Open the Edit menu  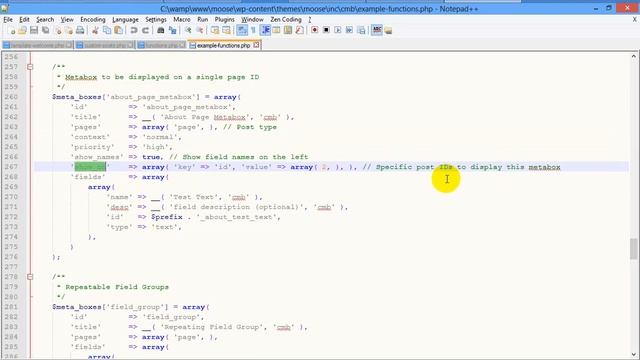(x=24, y=20)
